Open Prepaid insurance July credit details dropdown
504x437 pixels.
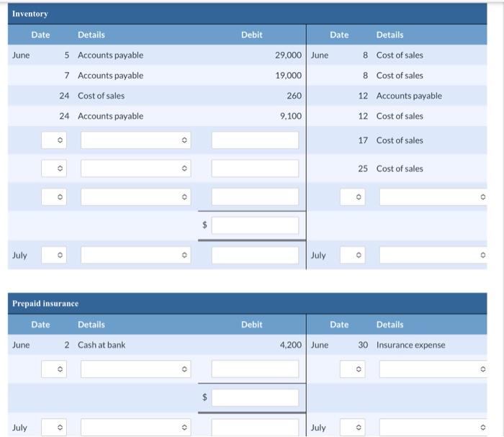click(433, 428)
